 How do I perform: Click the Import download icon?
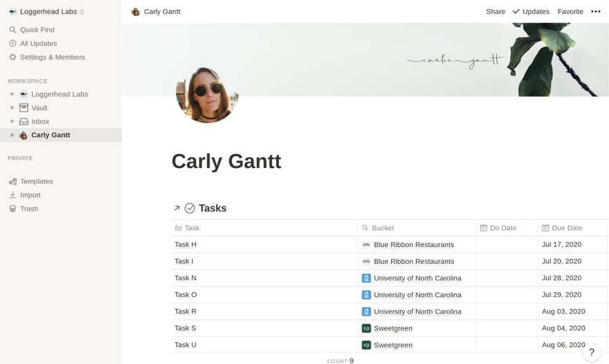13,195
